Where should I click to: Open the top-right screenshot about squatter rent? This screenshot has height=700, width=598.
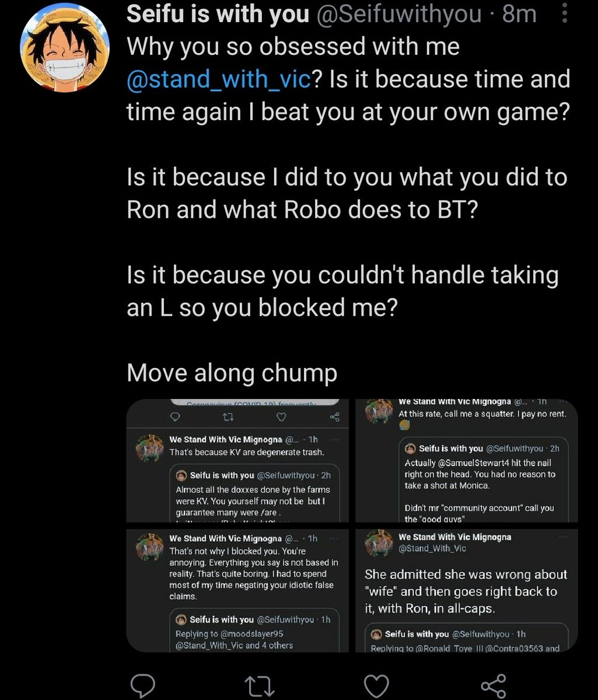click(x=467, y=460)
